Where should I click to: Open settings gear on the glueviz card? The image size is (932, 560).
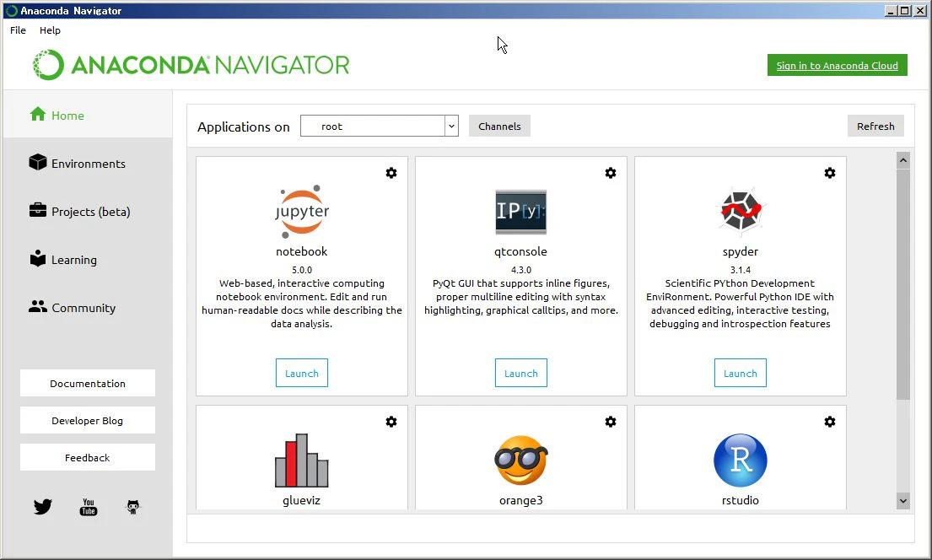click(x=391, y=422)
